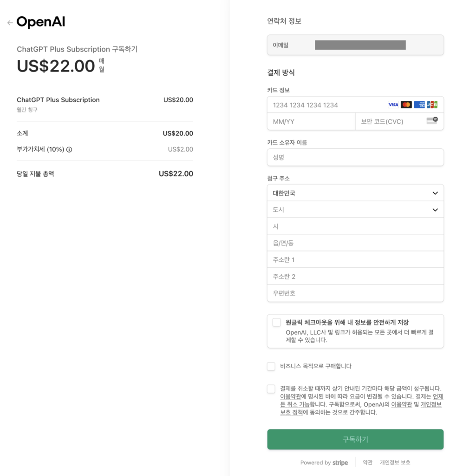The width and height of the screenshot is (456, 476).
Task: Check the business purpose purchase box
Action: click(271, 366)
